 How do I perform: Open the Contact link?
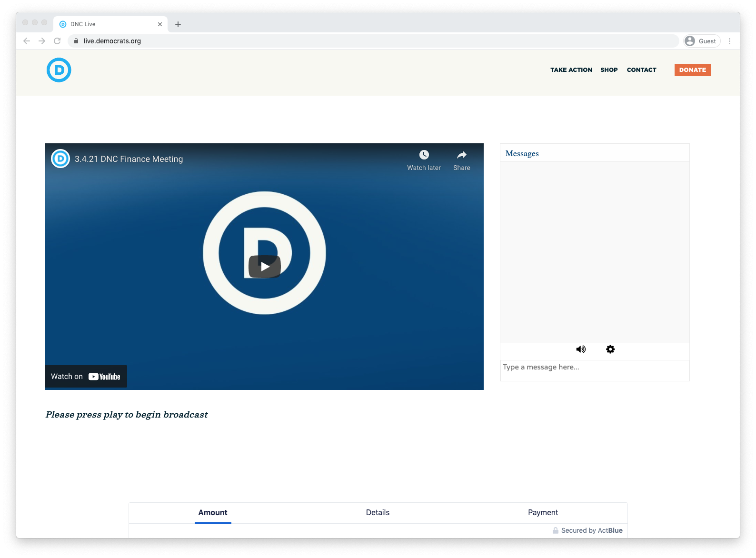pos(641,70)
